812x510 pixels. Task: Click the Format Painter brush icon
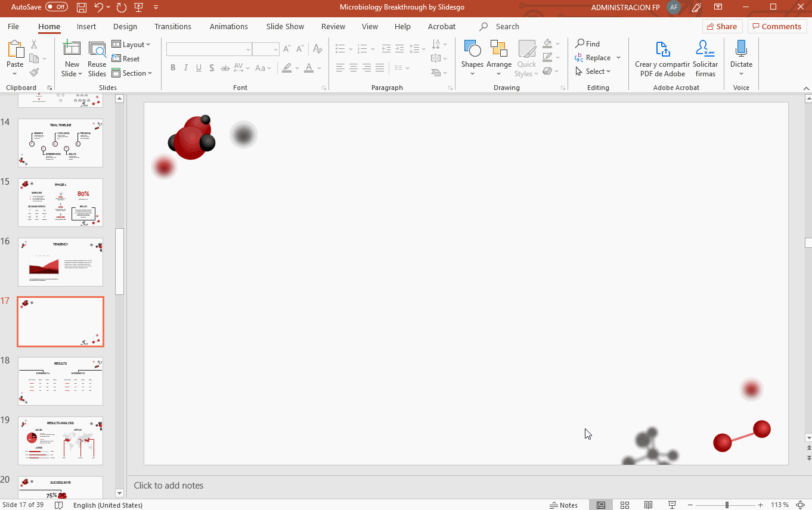[x=34, y=73]
